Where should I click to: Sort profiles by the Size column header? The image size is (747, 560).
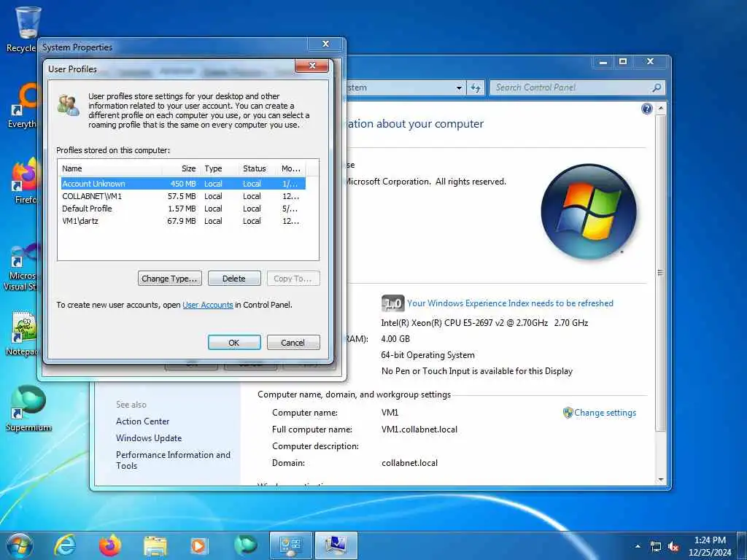pyautogui.click(x=181, y=168)
